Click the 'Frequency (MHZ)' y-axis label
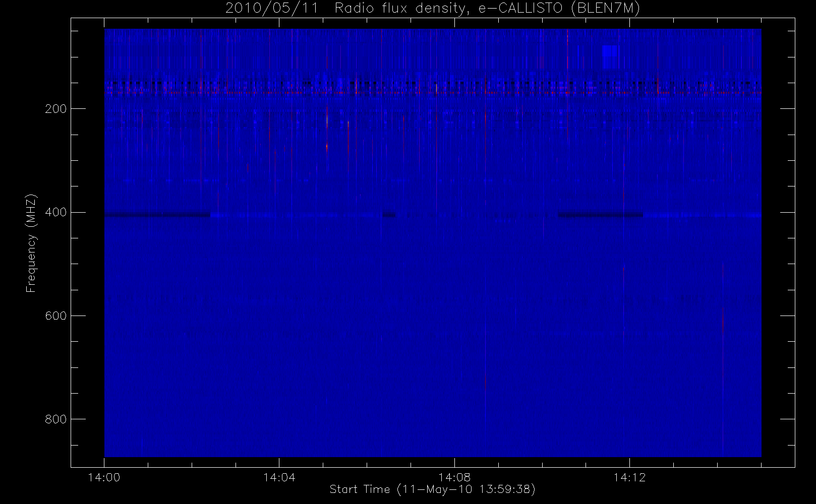 (31, 242)
